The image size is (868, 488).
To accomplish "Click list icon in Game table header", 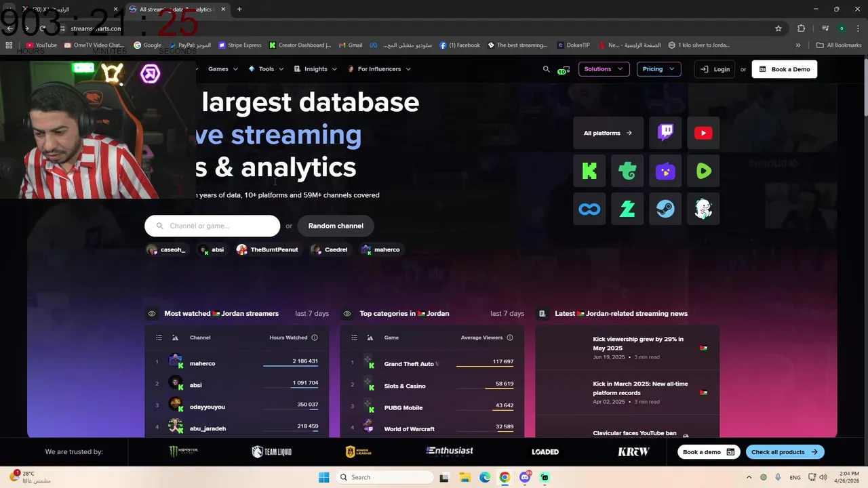I will click(x=354, y=338).
